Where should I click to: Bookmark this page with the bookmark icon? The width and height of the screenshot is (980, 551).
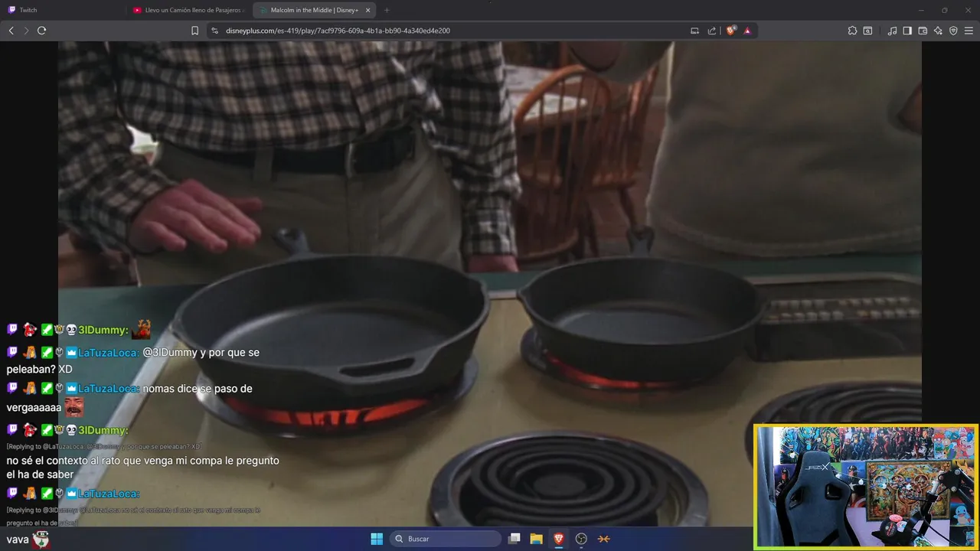[195, 31]
